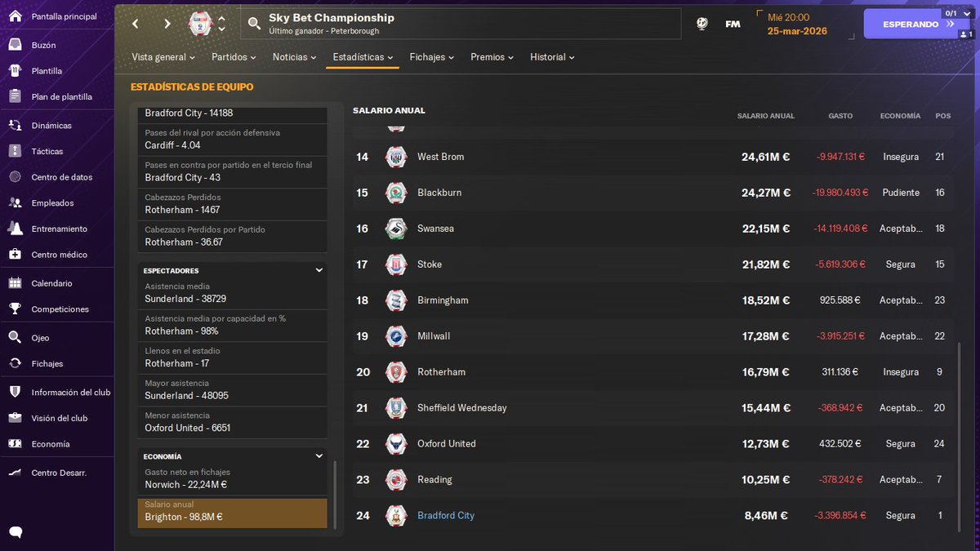The image size is (980, 551).
Task: Click Millwall club badge
Action: (x=396, y=336)
